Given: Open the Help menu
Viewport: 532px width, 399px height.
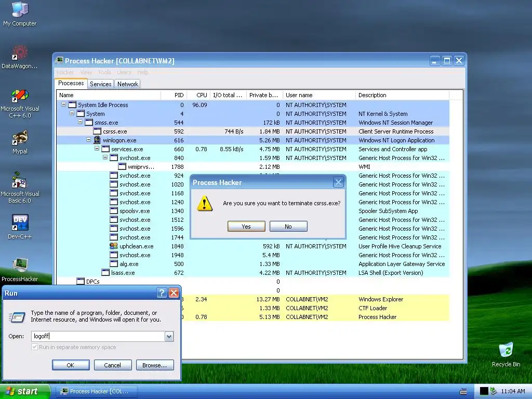Looking at the screenshot, I should point(143,72).
